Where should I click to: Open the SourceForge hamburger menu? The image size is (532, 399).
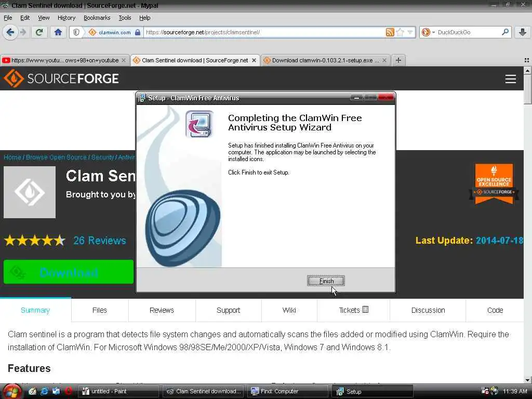510,79
